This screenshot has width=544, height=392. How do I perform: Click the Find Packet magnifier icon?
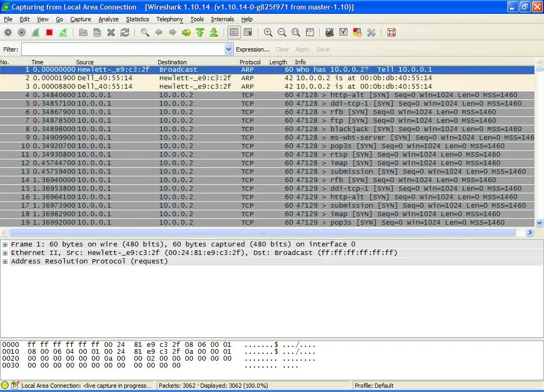pyautogui.click(x=145, y=32)
